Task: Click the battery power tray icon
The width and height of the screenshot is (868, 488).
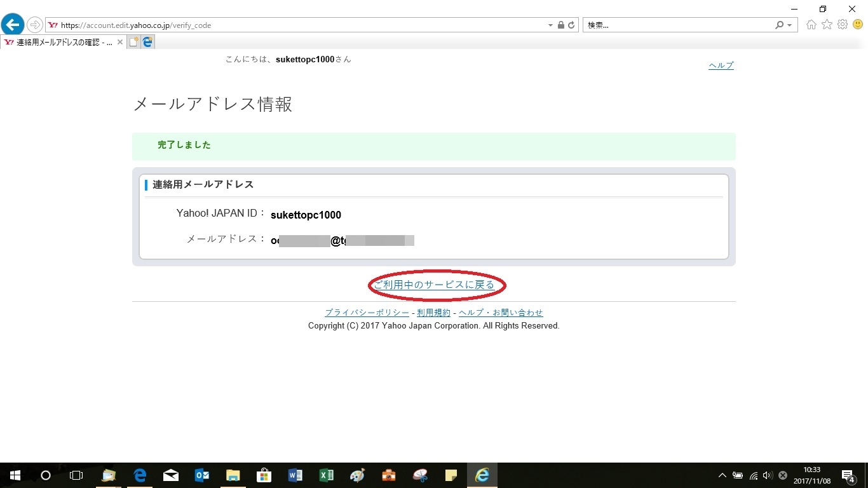Action: point(738,475)
